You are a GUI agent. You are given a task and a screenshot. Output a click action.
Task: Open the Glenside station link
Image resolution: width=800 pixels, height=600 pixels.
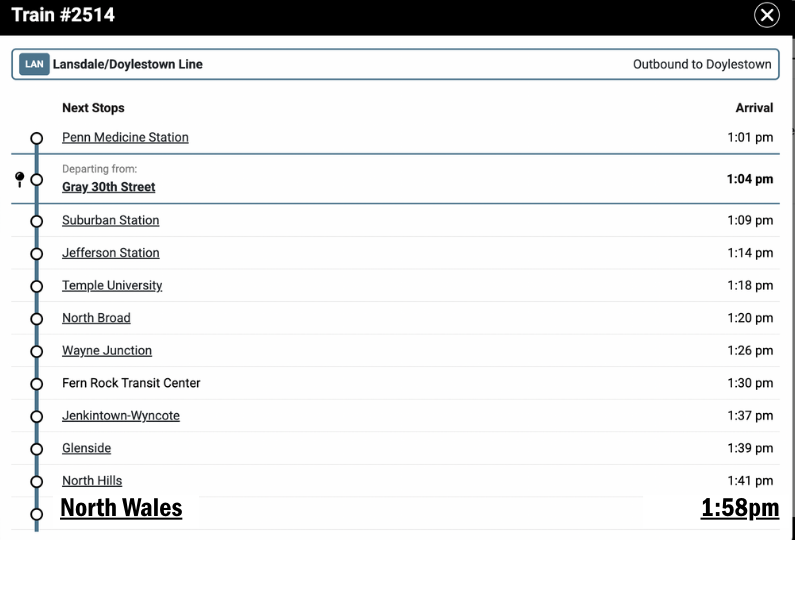(86, 448)
